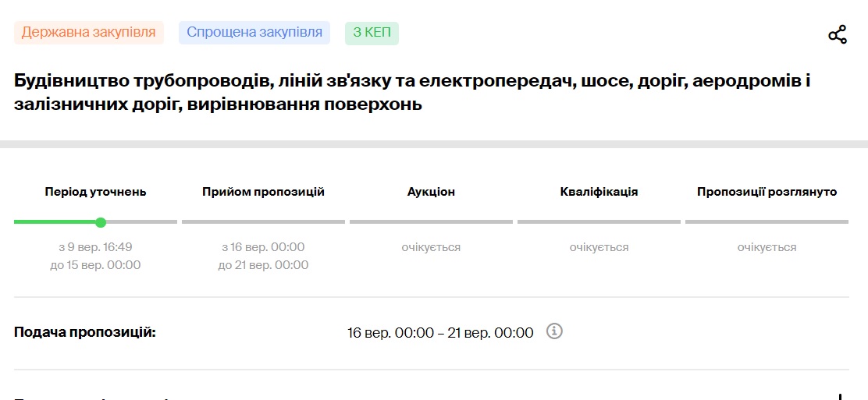Select the Пропозиції розглянуто stage label

[767, 192]
